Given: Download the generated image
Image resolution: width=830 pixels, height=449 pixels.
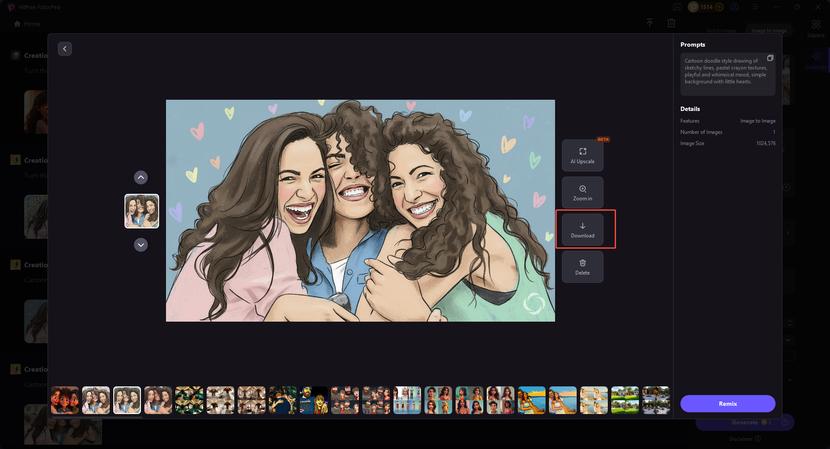Looking at the screenshot, I should tap(582, 230).
